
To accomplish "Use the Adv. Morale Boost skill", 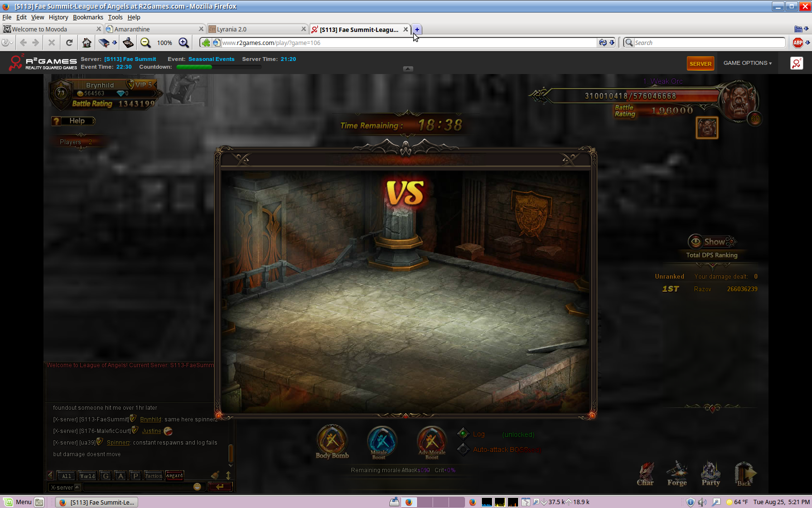I will click(x=431, y=440).
